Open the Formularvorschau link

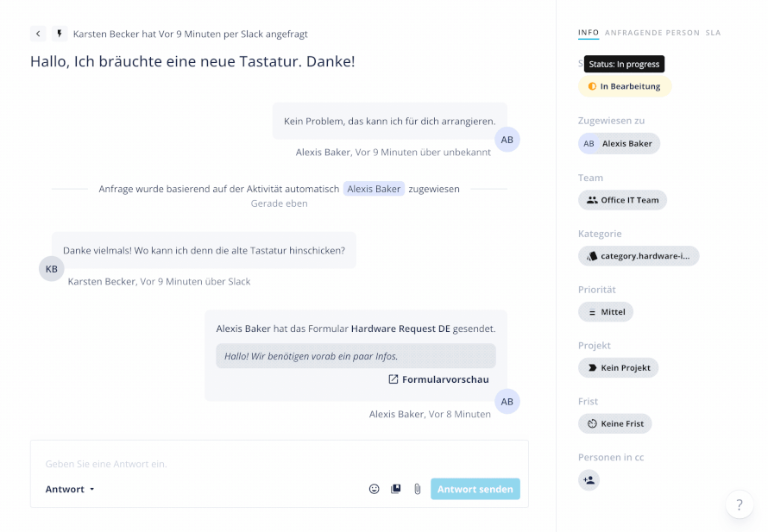(439, 379)
